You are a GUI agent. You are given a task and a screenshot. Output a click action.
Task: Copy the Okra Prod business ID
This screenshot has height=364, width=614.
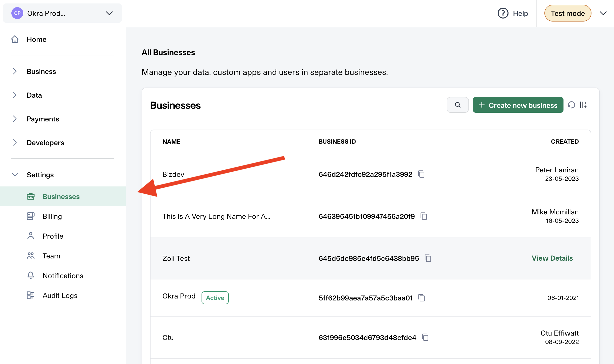tap(422, 298)
